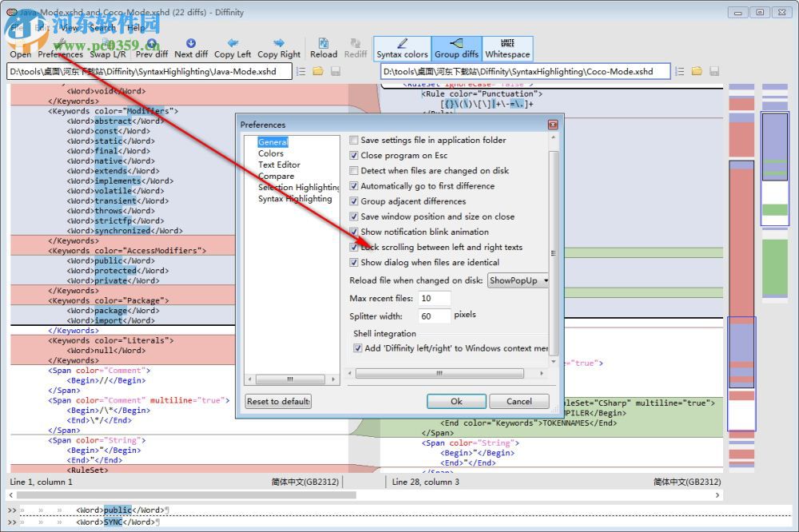Click list icon beside the Coco-Mode.xshd path

(679, 71)
